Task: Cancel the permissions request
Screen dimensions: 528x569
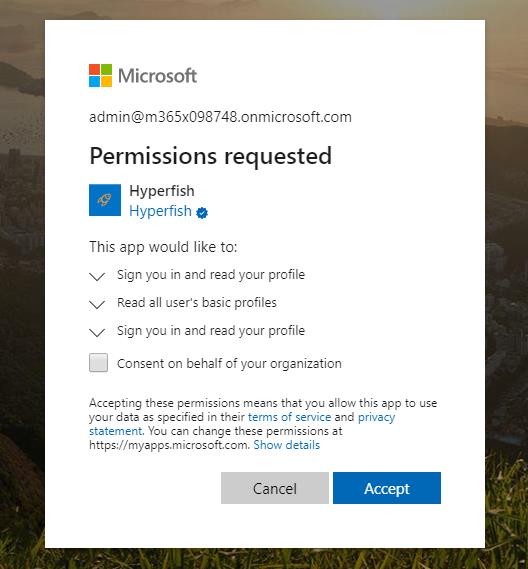Action: point(275,488)
